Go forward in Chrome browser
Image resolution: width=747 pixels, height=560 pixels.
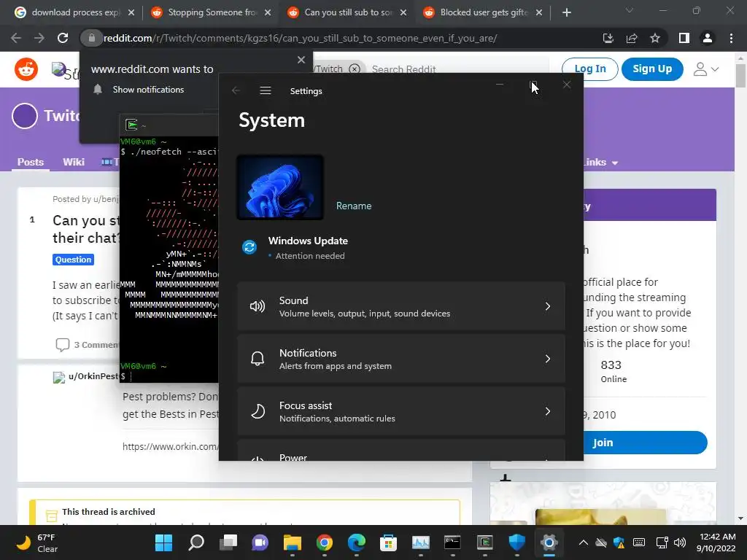(39, 38)
